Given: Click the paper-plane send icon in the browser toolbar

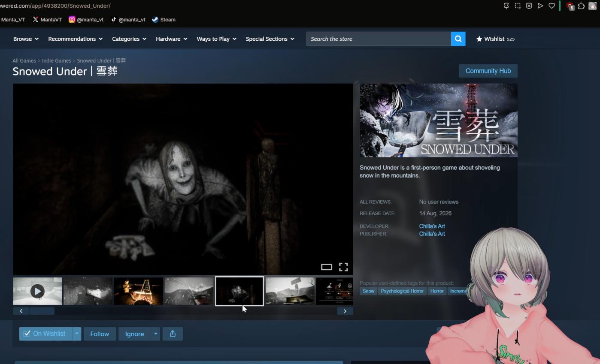Looking at the screenshot, I should [540, 6].
